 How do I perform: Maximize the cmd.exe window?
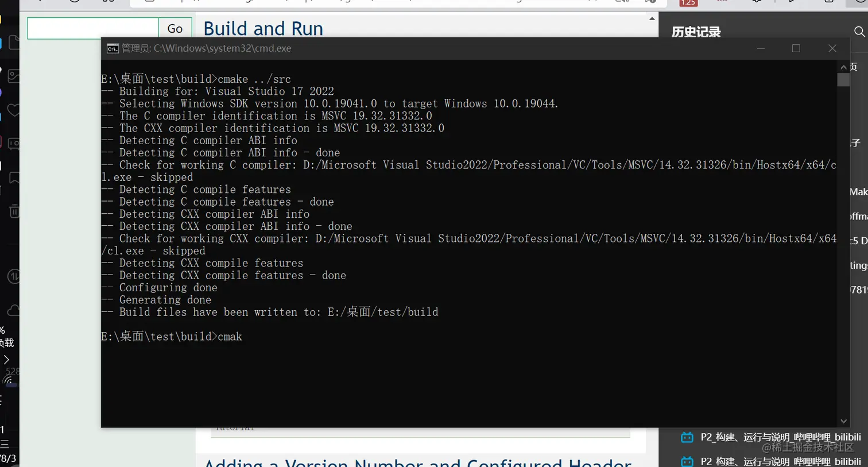point(796,48)
